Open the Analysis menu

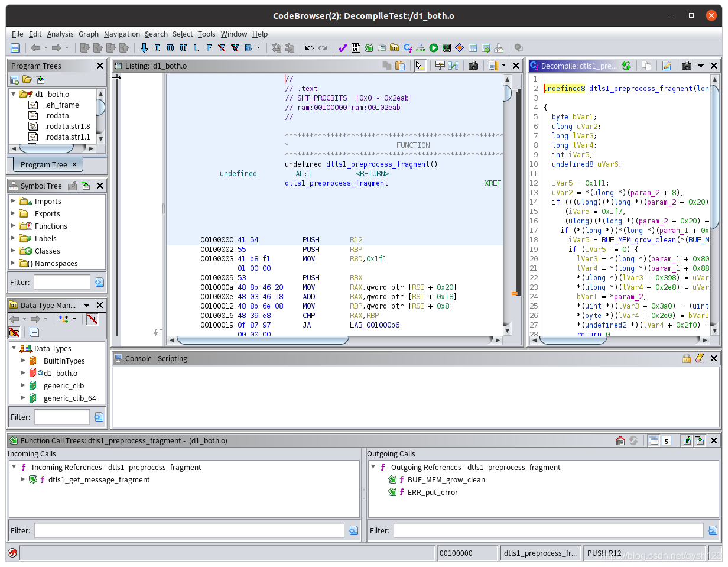tap(60, 34)
